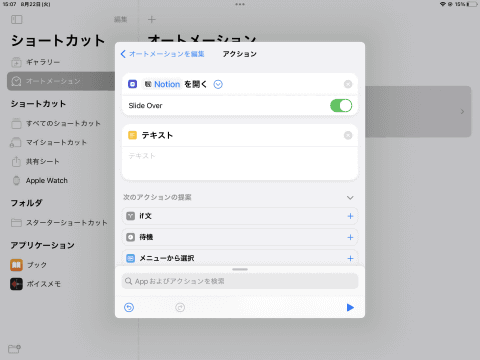Viewport: 480px width, 360px height.
Task: Tap the 待機 suggestion row
Action: (240, 237)
